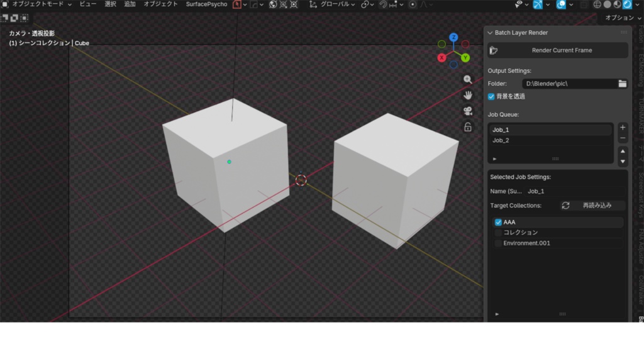Select Job_2 in the Job Queue
The image size is (644, 349).
[550, 140]
